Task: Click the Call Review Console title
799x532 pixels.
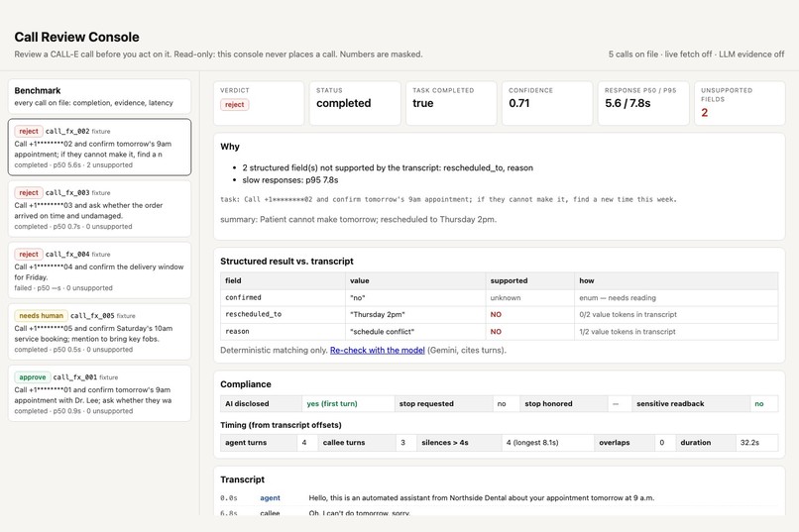Action: click(x=76, y=38)
